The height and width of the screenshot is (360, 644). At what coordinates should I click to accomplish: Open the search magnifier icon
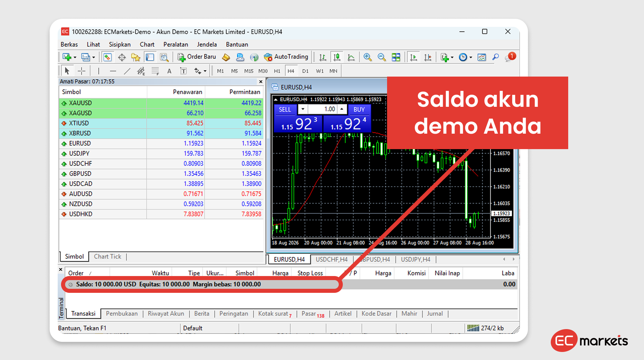[495, 57]
